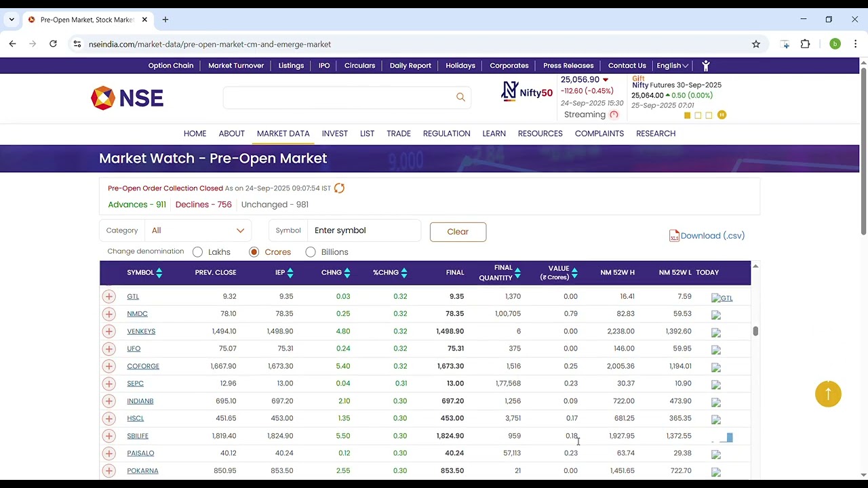Screen dimensions: 868x488
Task: Click the refresh icon beside timestamp
Action: pos(339,188)
